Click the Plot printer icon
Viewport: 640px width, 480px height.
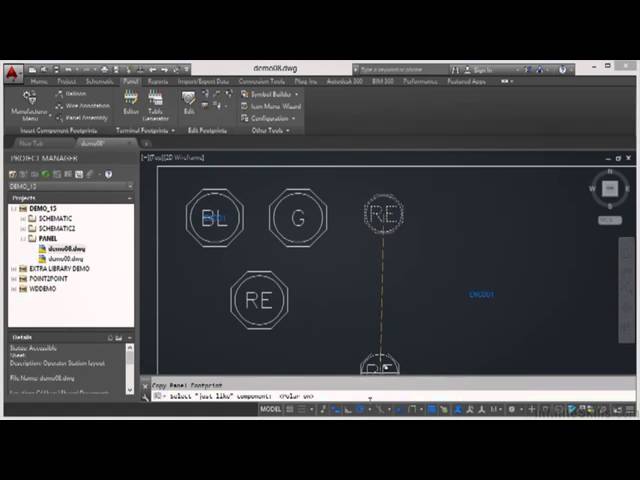(104, 70)
